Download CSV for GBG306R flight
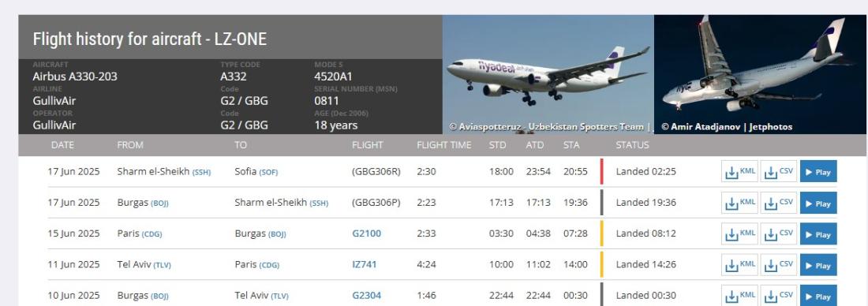Screen dimensions: 868x306 click(x=778, y=171)
